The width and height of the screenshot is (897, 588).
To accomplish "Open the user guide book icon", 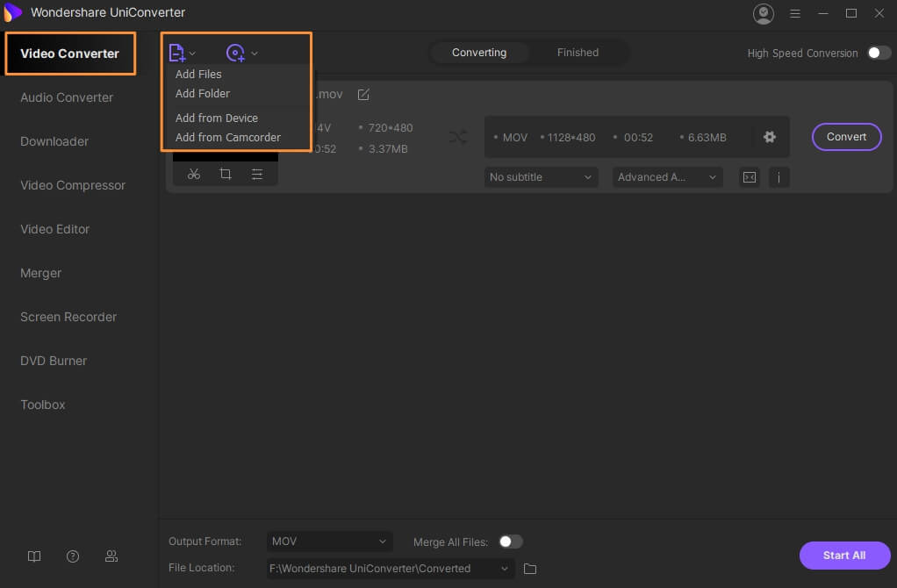I will point(34,556).
